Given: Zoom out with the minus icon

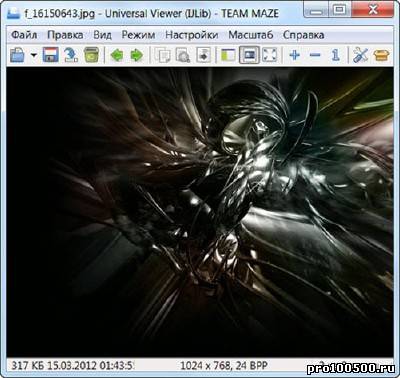Looking at the screenshot, I should tap(315, 55).
